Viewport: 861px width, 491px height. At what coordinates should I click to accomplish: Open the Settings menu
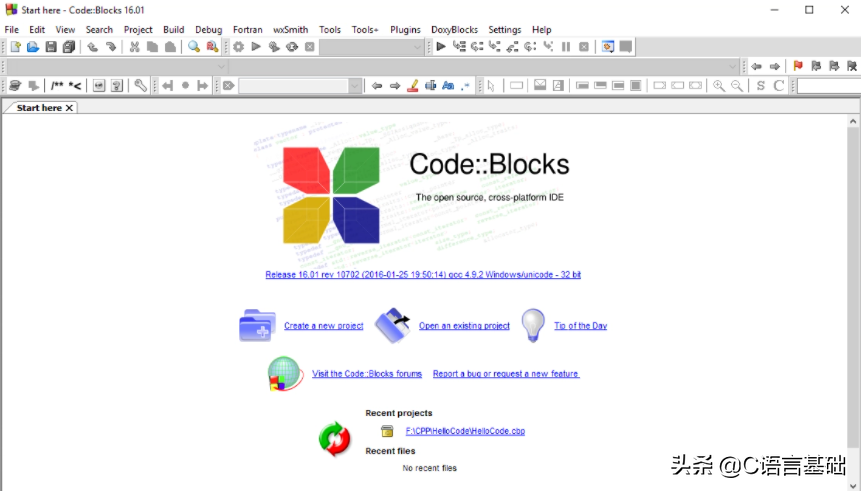click(x=505, y=30)
